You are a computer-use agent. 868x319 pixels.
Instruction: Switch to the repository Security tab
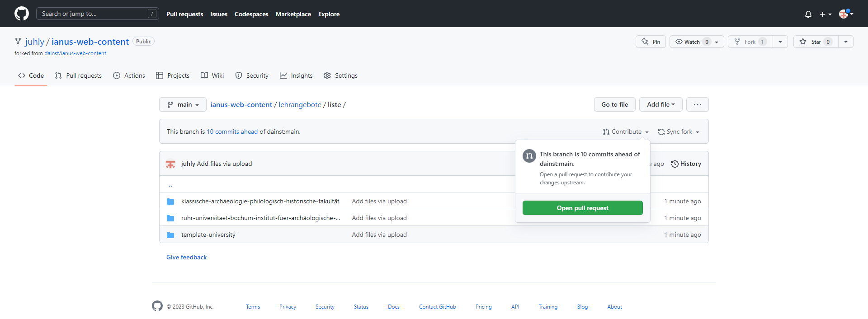coord(252,75)
